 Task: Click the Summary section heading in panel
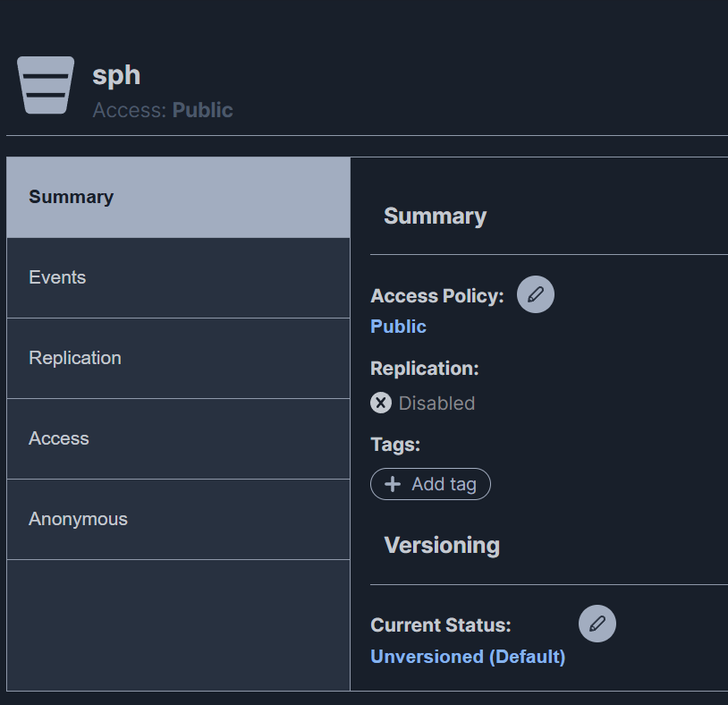[435, 216]
